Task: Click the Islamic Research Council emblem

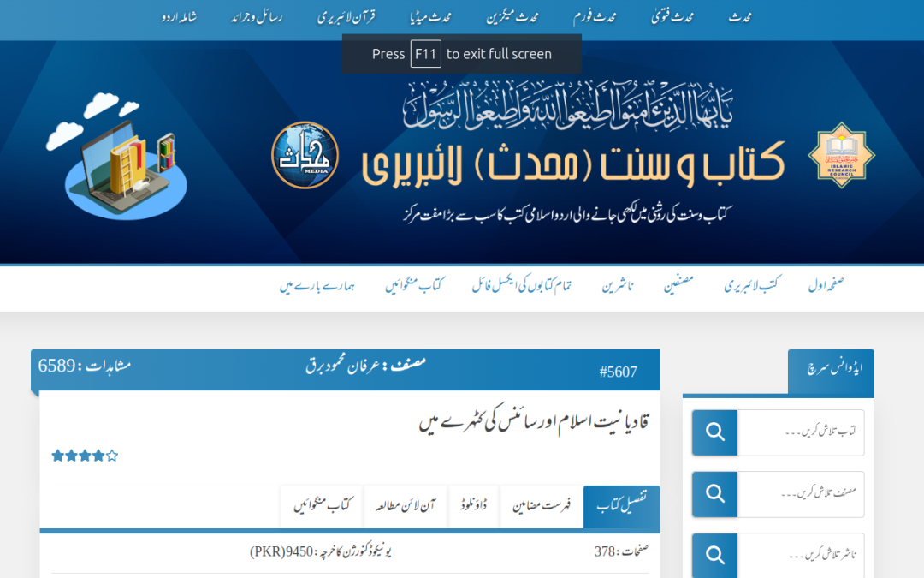Action: pos(842,155)
